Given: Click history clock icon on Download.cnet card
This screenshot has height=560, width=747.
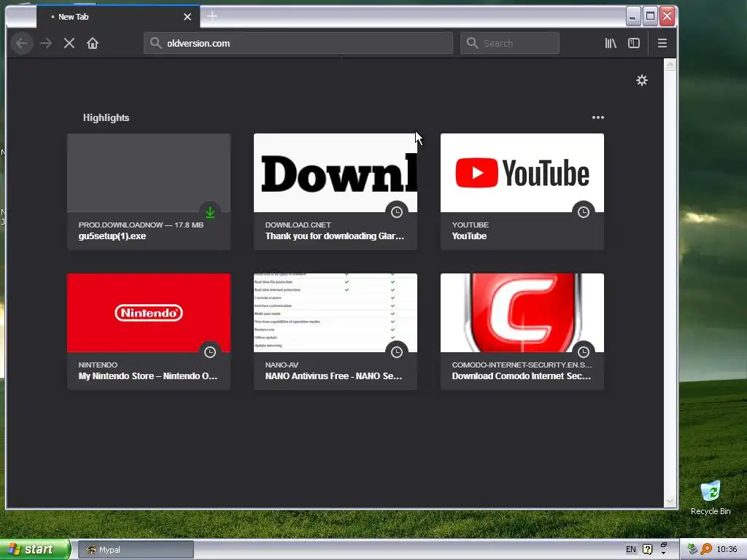Looking at the screenshot, I should tap(397, 212).
